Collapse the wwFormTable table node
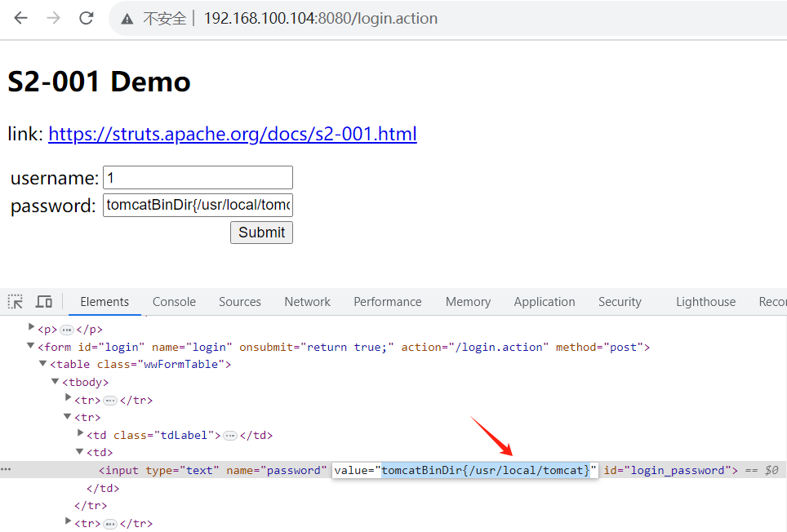The height and width of the screenshot is (532, 787). [44, 364]
